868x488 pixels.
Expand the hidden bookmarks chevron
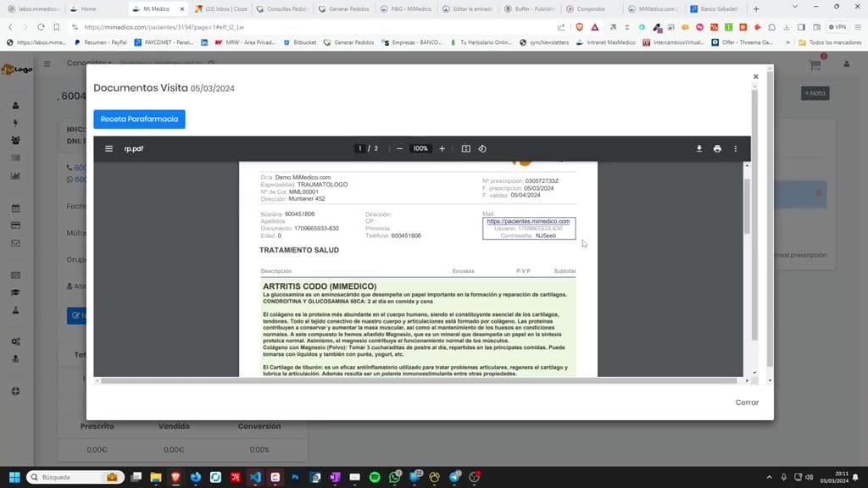(x=787, y=42)
